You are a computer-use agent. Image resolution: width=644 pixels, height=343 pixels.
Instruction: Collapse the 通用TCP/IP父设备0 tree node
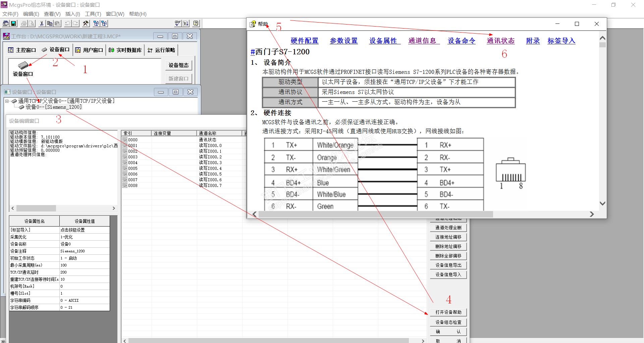(x=7, y=101)
